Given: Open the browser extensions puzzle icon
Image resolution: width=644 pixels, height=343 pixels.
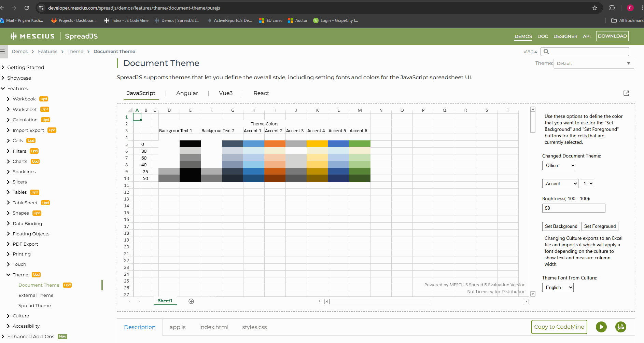Looking at the screenshot, I should 612,8.
